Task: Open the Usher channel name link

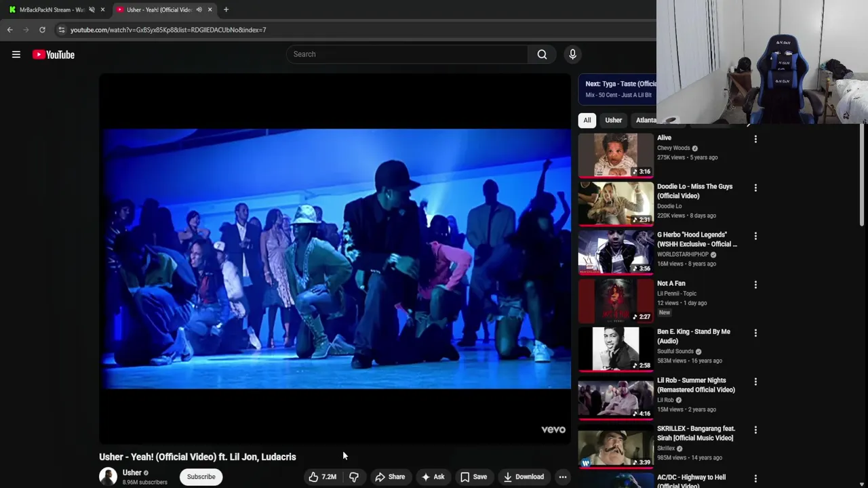Action: (132, 472)
